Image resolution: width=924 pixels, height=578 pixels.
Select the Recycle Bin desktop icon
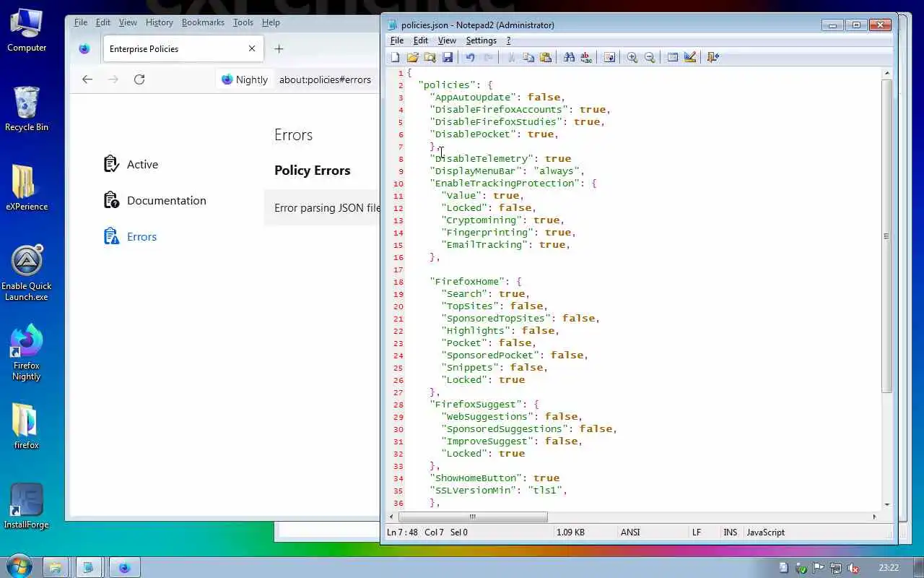[x=27, y=109]
